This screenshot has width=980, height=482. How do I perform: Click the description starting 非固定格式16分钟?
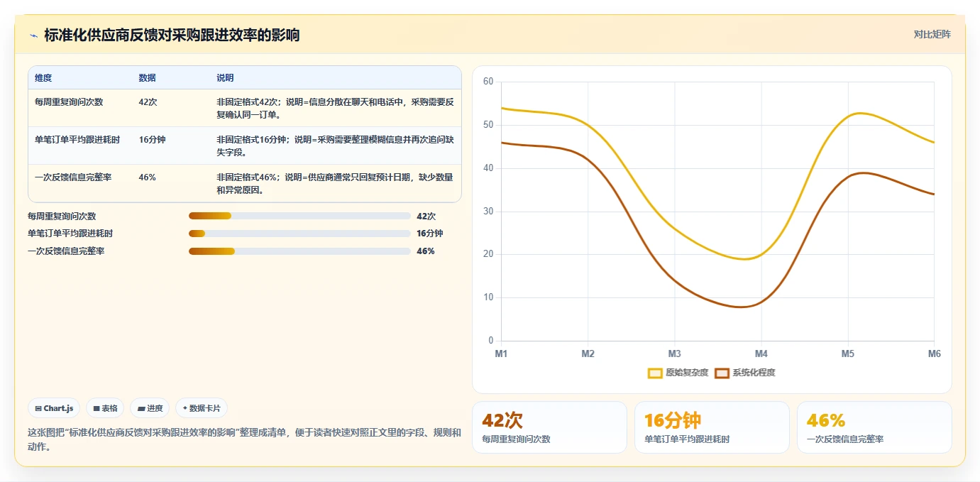click(335, 146)
